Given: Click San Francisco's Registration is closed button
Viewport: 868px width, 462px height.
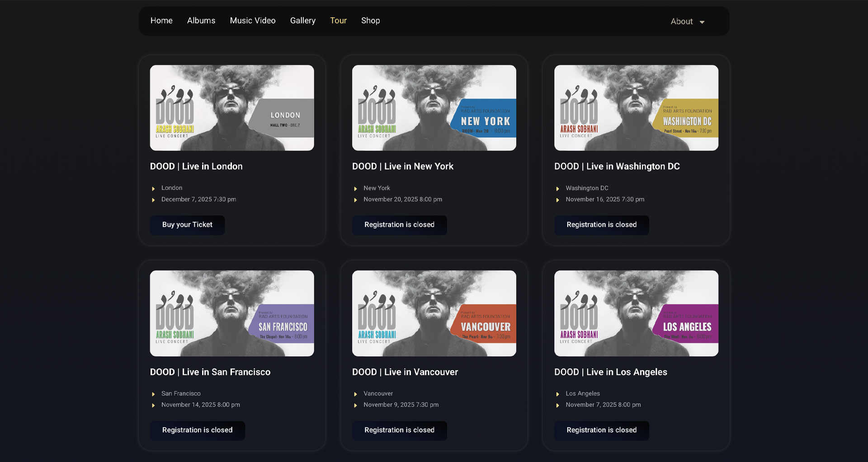Looking at the screenshot, I should tap(198, 430).
